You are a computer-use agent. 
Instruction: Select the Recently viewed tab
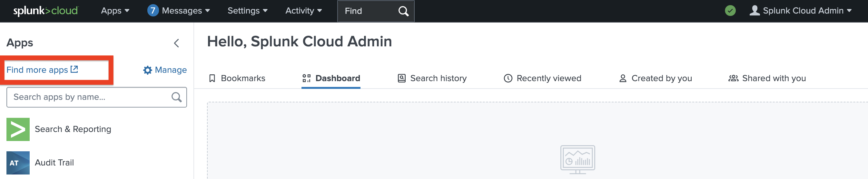click(542, 79)
